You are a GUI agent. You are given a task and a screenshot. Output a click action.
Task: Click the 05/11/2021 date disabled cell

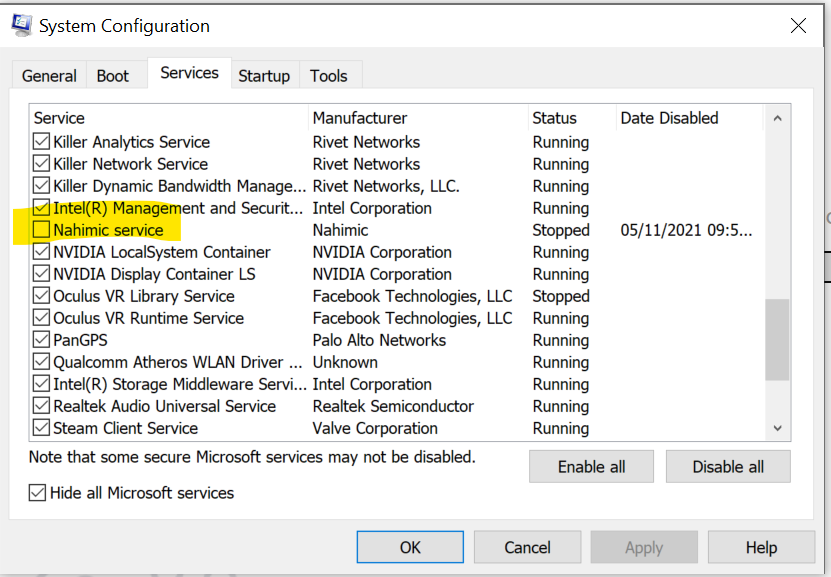click(686, 230)
